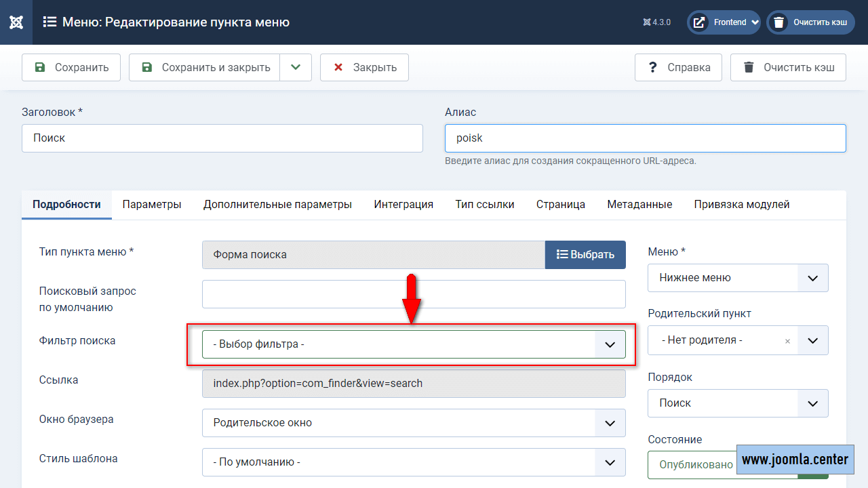Click the Frontend external link icon

point(699,22)
